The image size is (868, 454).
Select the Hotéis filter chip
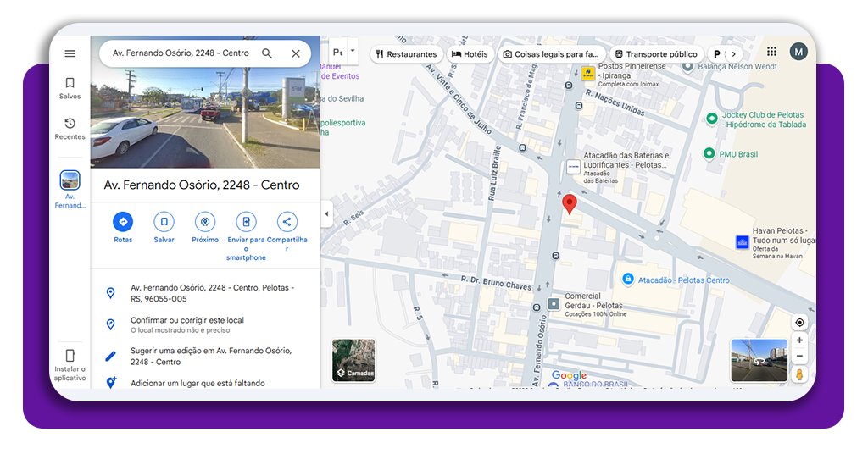tap(470, 54)
